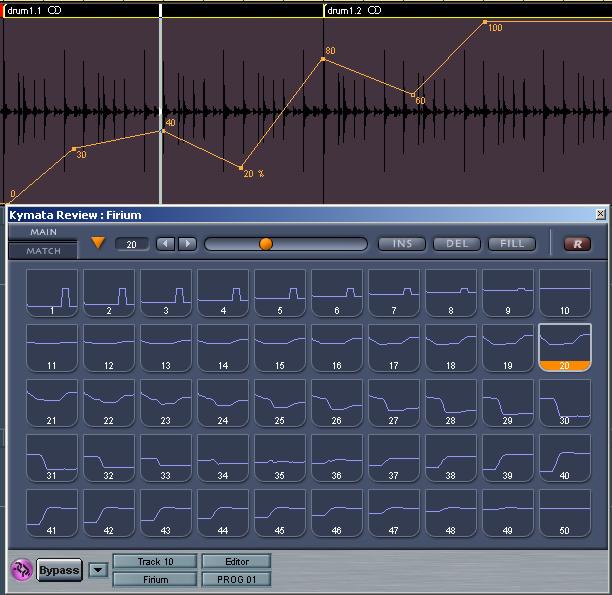The height and width of the screenshot is (595, 612).
Task: Click the INS button
Action: (x=402, y=244)
